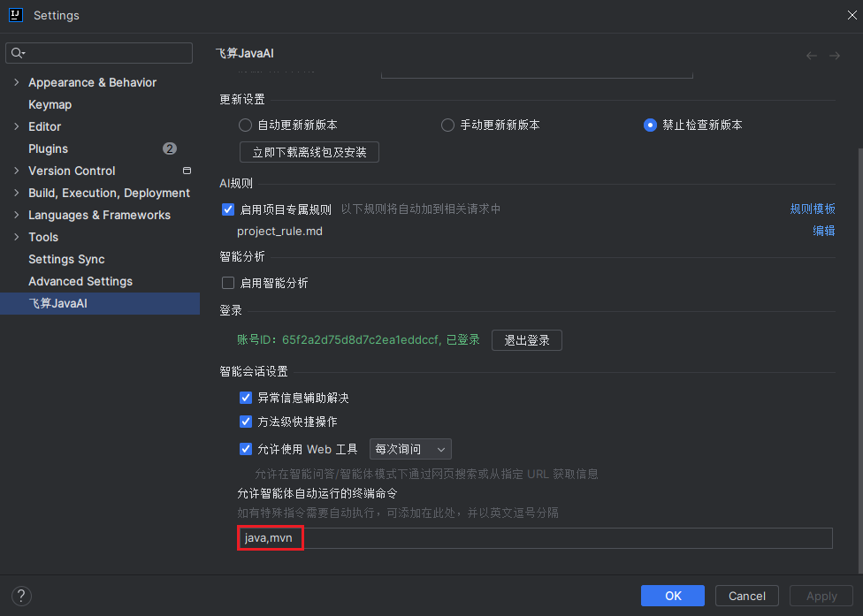Go back with the left arrow icon
The image size is (863, 616).
811,56
